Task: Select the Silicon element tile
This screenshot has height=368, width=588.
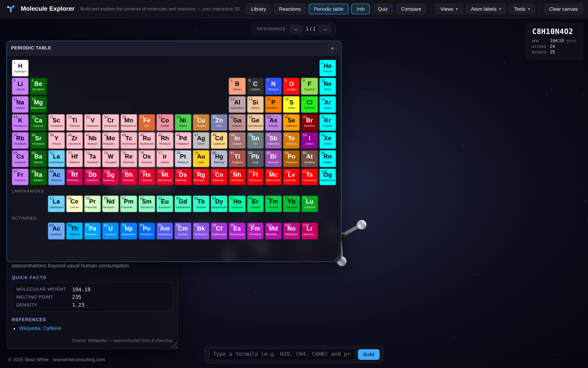Action: point(255,105)
